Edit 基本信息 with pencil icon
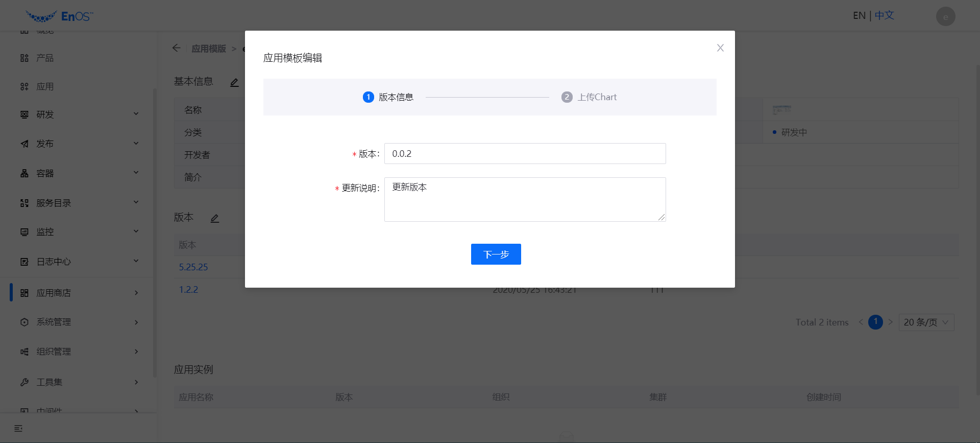This screenshot has height=443, width=980. coord(234,82)
